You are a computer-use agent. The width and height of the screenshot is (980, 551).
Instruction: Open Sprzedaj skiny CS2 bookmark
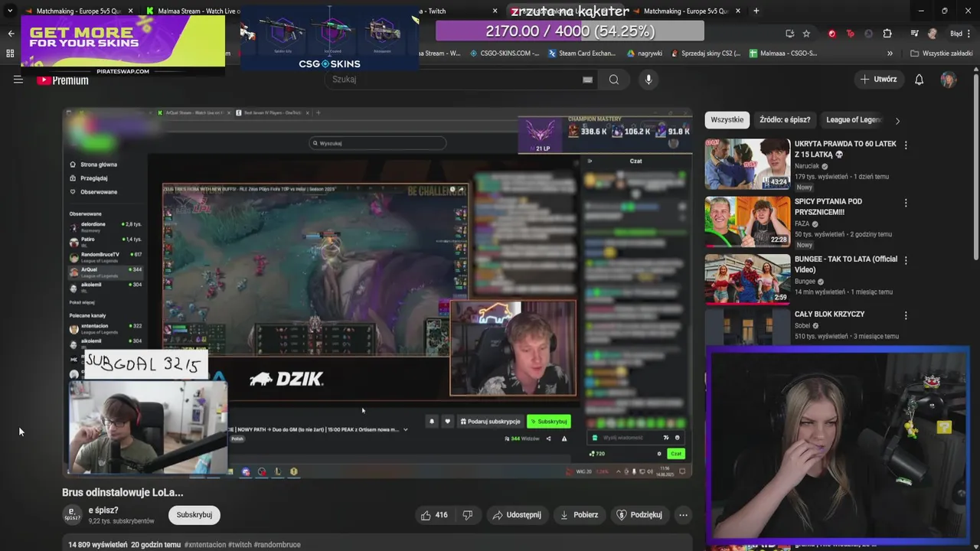706,54
